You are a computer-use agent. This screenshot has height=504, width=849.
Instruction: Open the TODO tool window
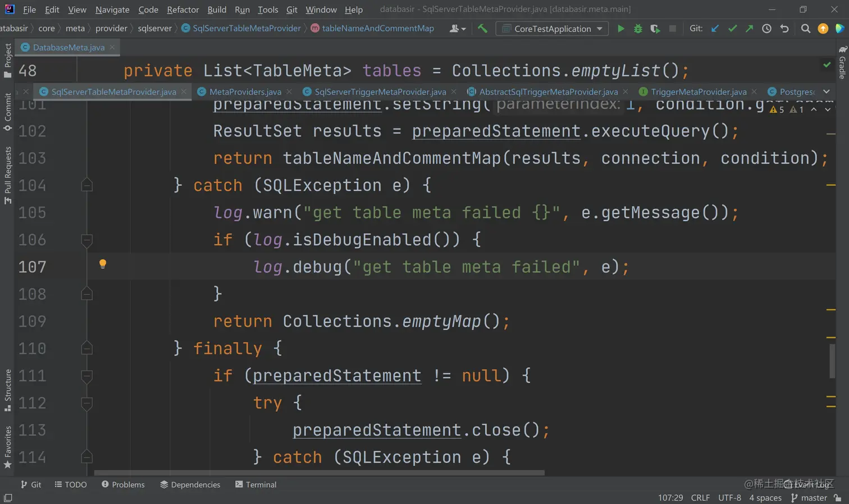71,484
